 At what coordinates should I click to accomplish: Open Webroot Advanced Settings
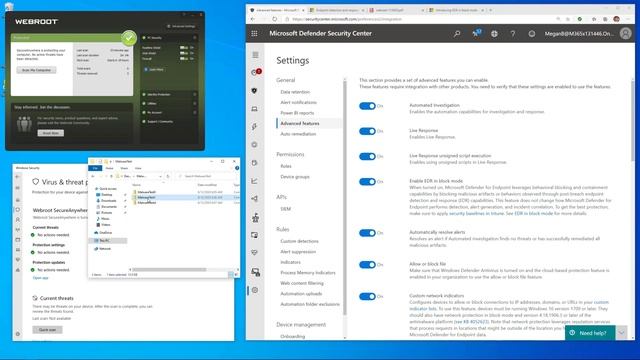[x=181, y=26]
